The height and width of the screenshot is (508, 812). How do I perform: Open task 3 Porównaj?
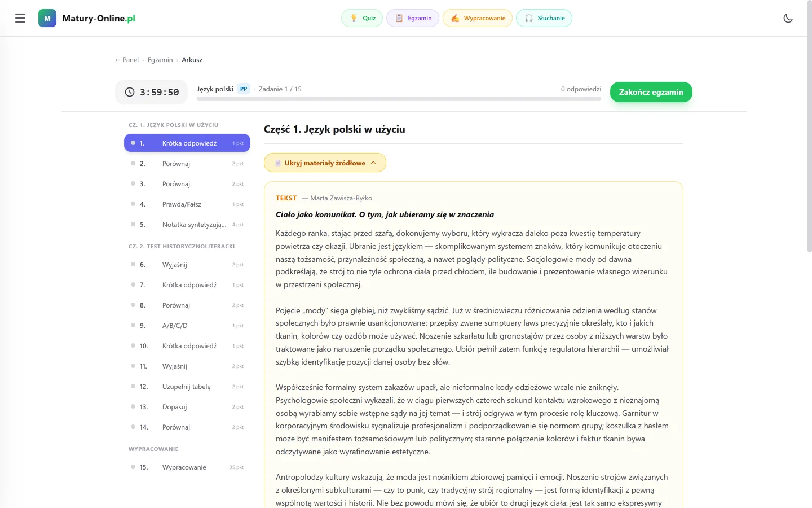[x=187, y=184]
